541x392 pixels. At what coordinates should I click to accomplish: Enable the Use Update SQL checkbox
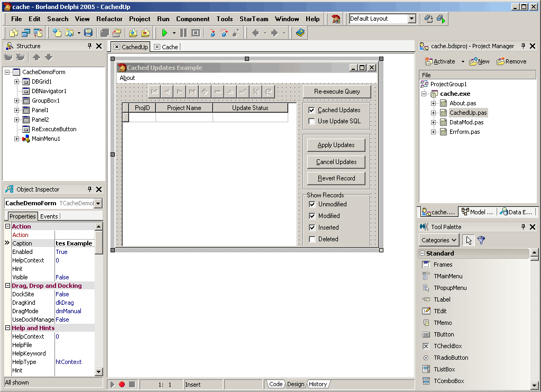point(311,121)
